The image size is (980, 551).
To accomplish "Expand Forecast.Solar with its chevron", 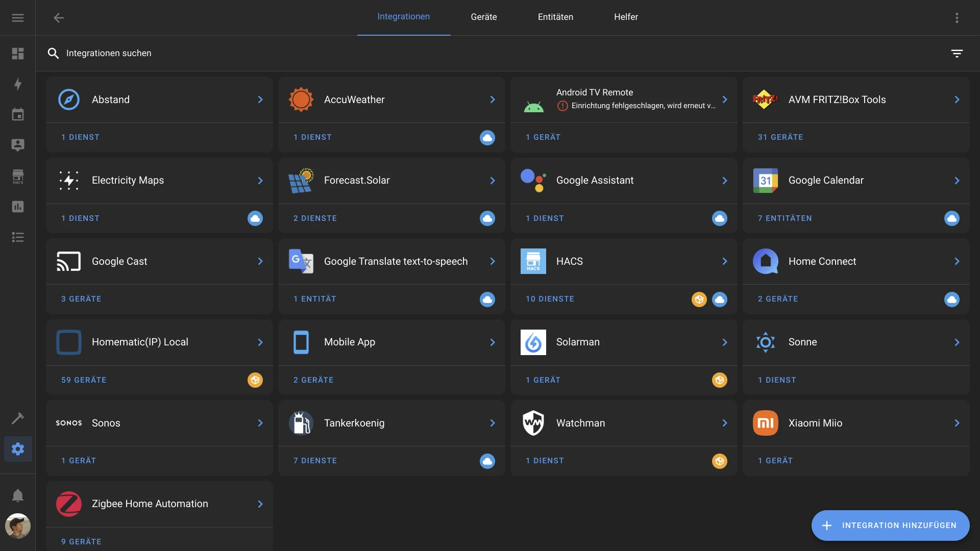I will coord(493,181).
